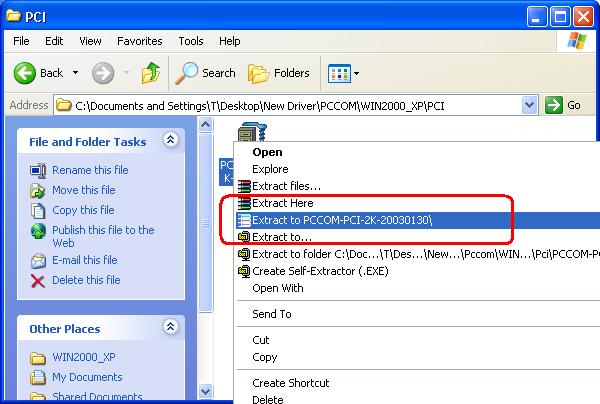600x404 pixels.
Task: Click Publish this file to the Web
Action: (103, 236)
